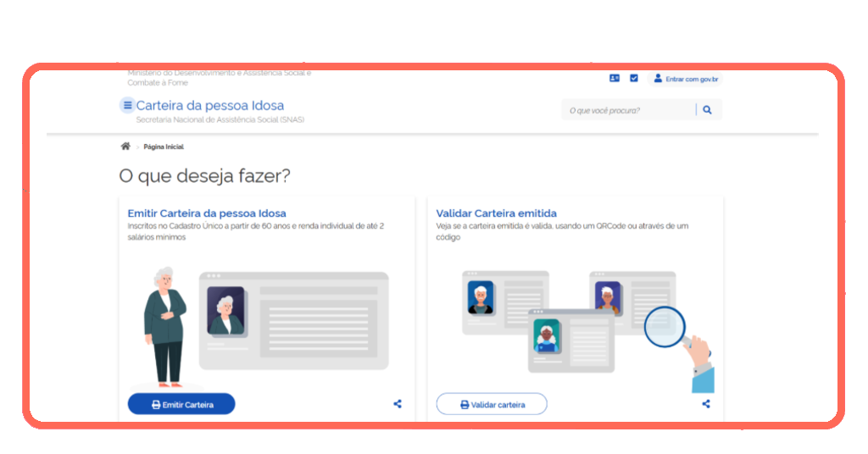Focus the 'O que você procura?' search field
The image size is (868, 454).
[x=628, y=110]
